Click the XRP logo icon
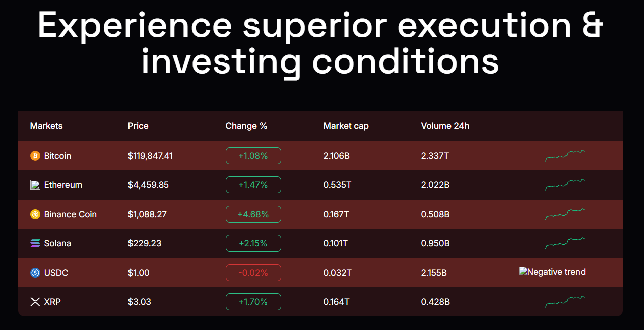Screen dimensions: 644x330 click(35, 302)
